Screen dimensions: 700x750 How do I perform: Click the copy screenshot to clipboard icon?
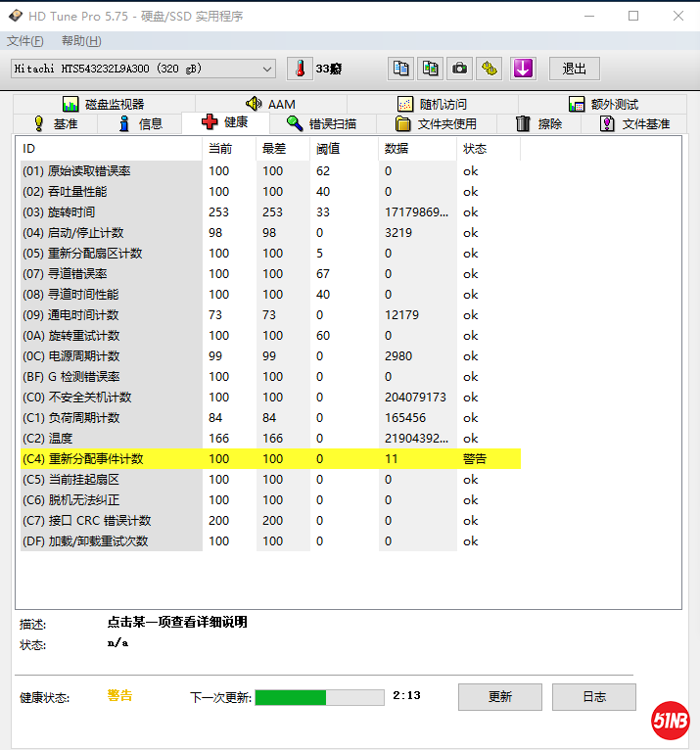coord(430,69)
